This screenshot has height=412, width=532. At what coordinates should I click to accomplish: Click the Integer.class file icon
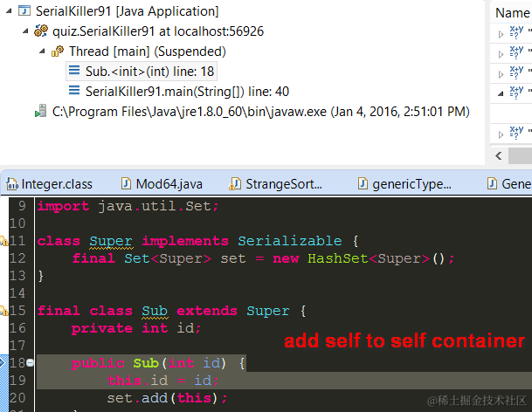[12, 184]
